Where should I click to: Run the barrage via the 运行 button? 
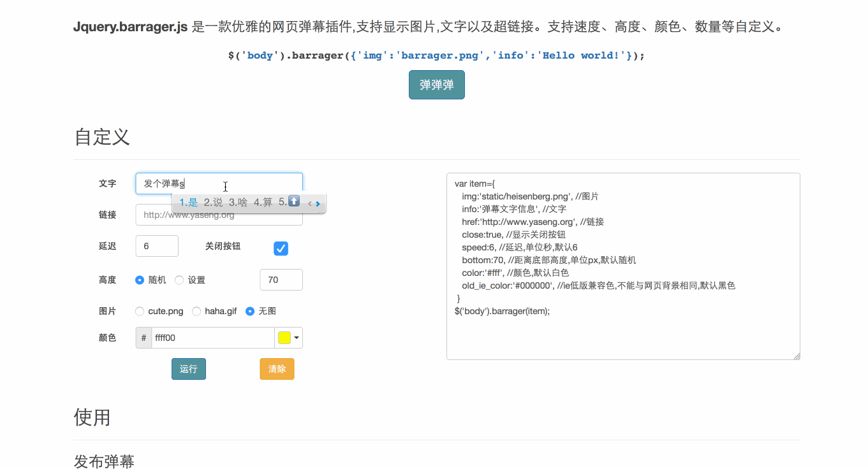click(x=188, y=368)
